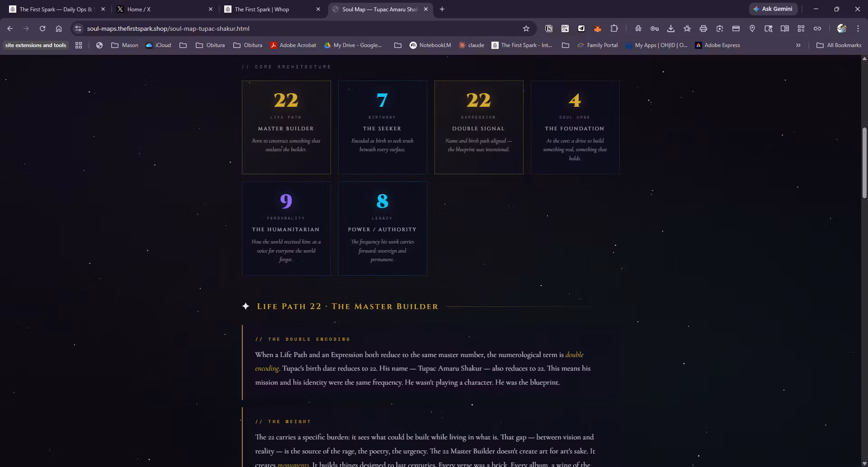Select the Soul Map Tupac tab
This screenshot has height=467, width=868.
(380, 9)
